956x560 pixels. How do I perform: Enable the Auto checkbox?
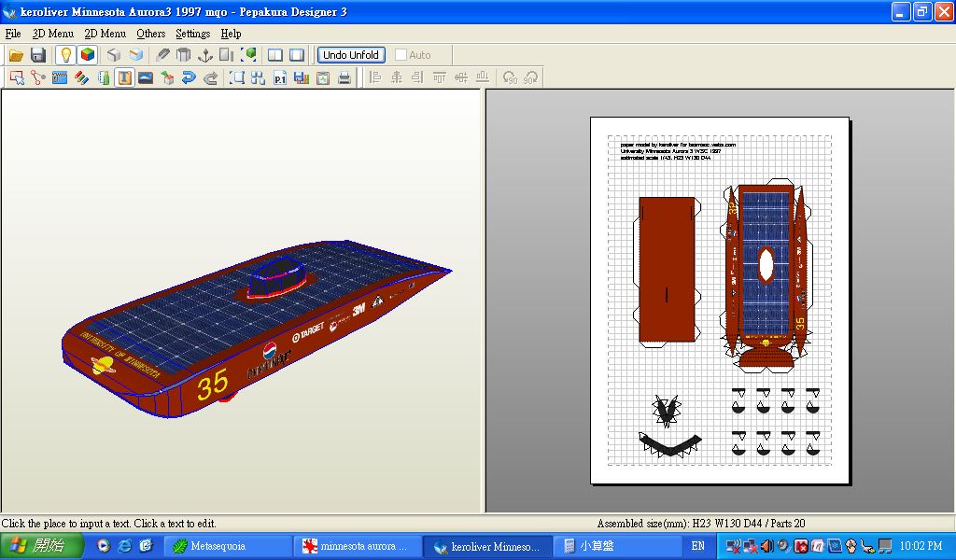(401, 55)
